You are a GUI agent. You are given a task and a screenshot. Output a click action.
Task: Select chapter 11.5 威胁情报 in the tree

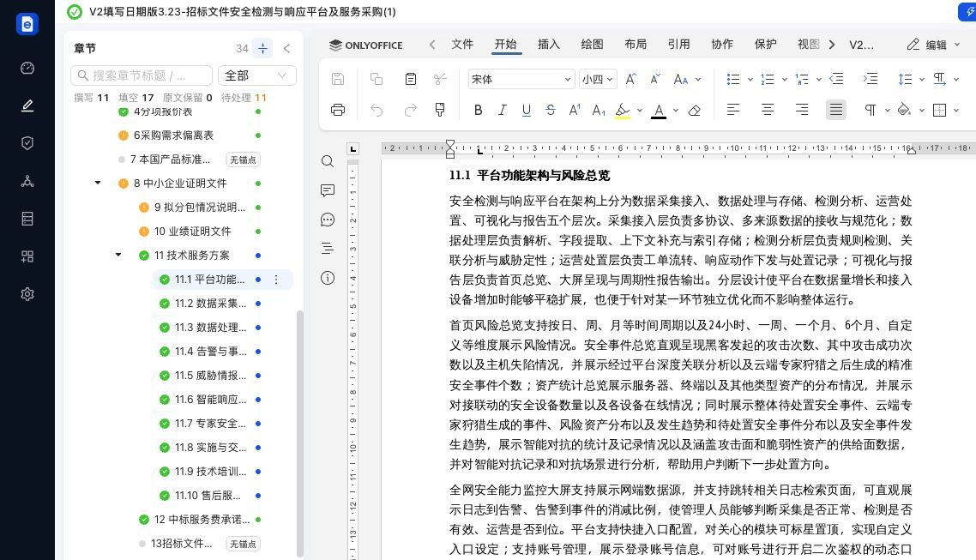point(210,376)
